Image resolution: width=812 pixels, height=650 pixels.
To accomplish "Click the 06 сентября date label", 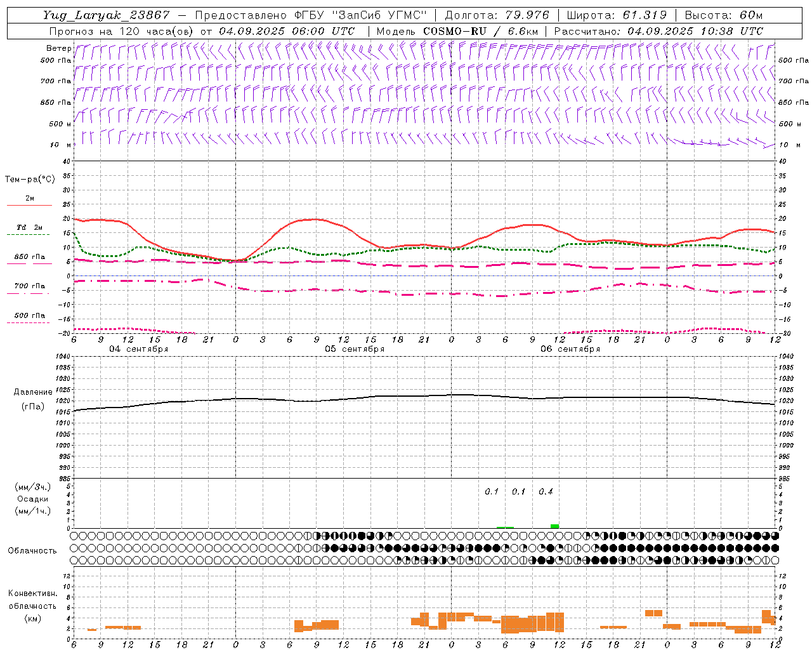I will pyautogui.click(x=570, y=349).
